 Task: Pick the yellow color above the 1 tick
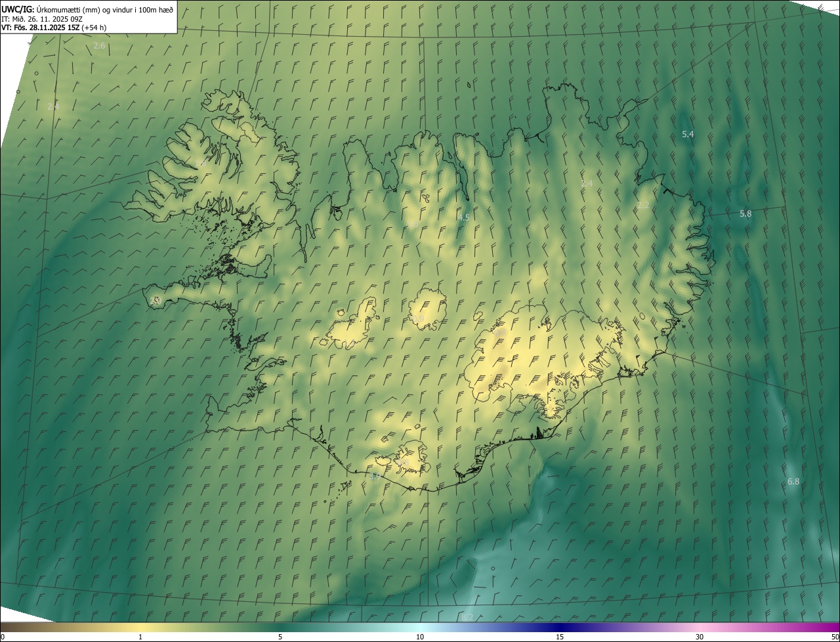140,627
